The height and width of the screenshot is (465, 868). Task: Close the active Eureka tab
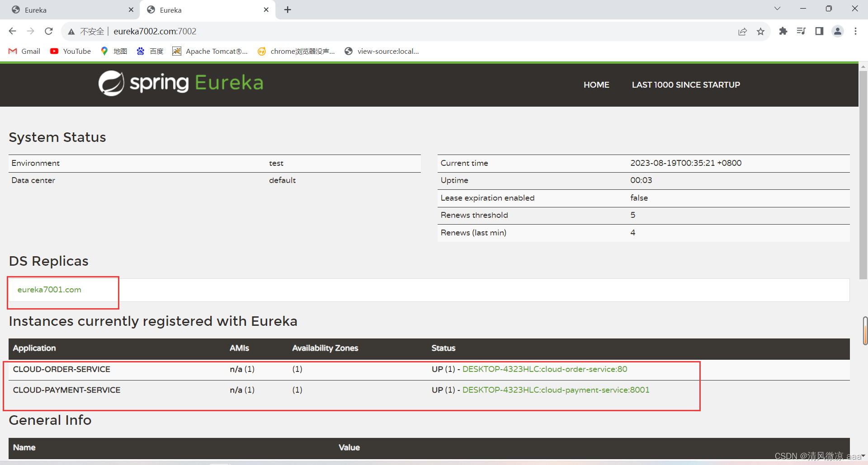(266, 9)
